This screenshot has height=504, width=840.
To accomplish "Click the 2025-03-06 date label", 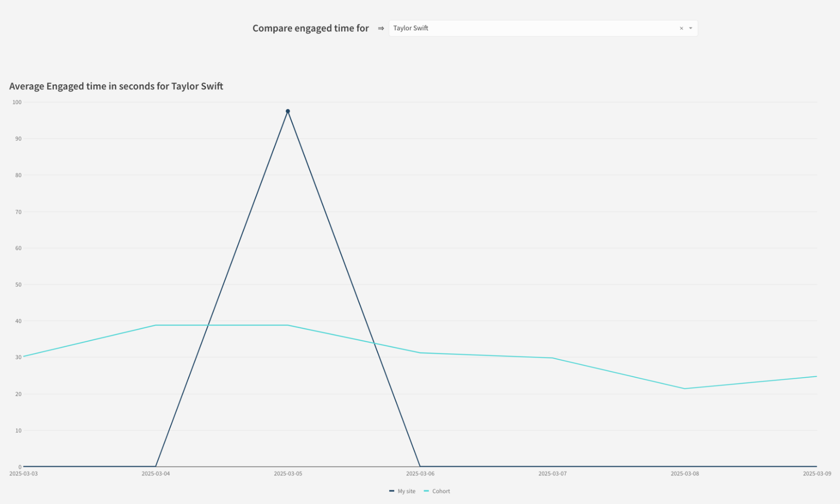I will [x=420, y=473].
